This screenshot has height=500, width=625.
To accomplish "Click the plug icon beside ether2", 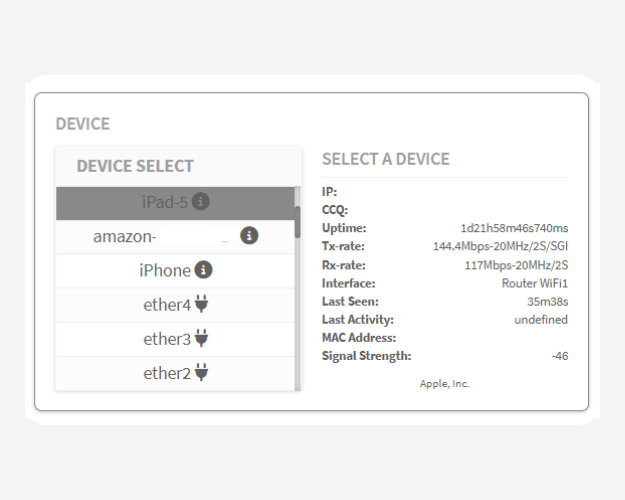I will [x=201, y=373].
